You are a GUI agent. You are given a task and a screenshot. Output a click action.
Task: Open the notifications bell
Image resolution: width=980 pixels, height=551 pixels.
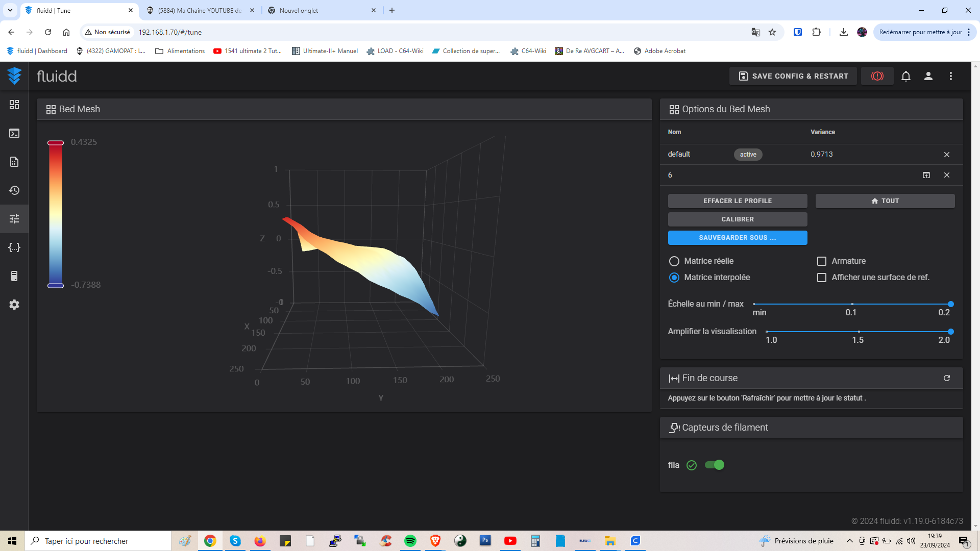click(x=905, y=76)
